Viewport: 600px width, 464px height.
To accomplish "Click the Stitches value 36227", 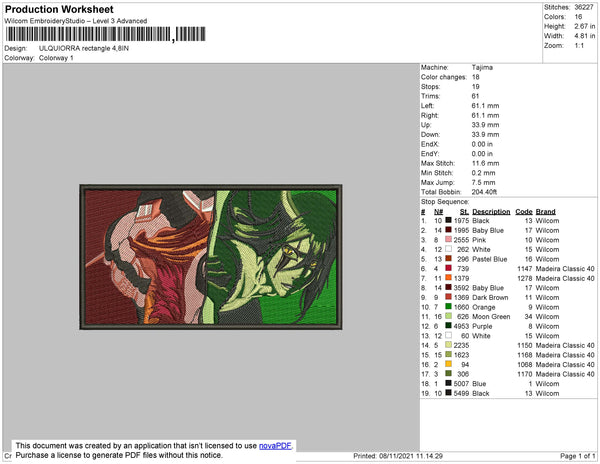I will click(584, 7).
